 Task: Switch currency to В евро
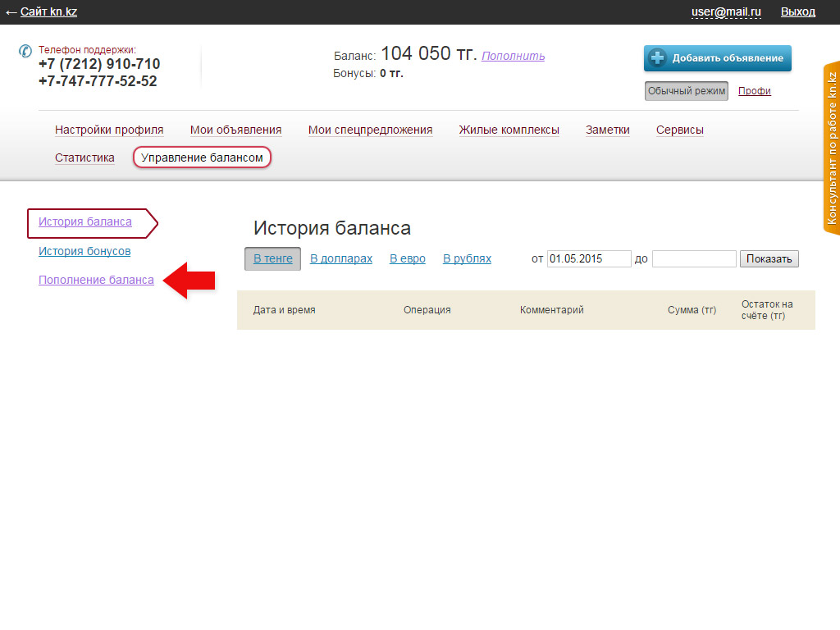point(407,258)
